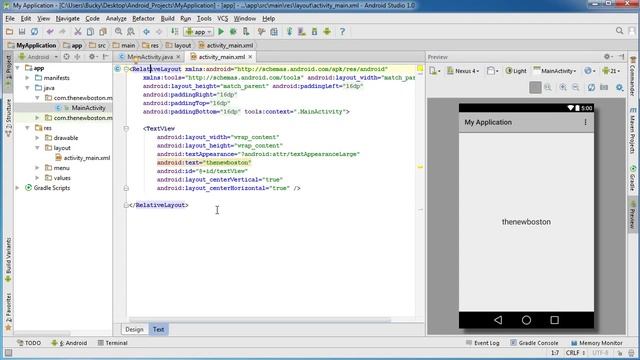Click the Sync Project with Gradle icon
The height and width of the screenshot is (360, 640).
(289, 32)
